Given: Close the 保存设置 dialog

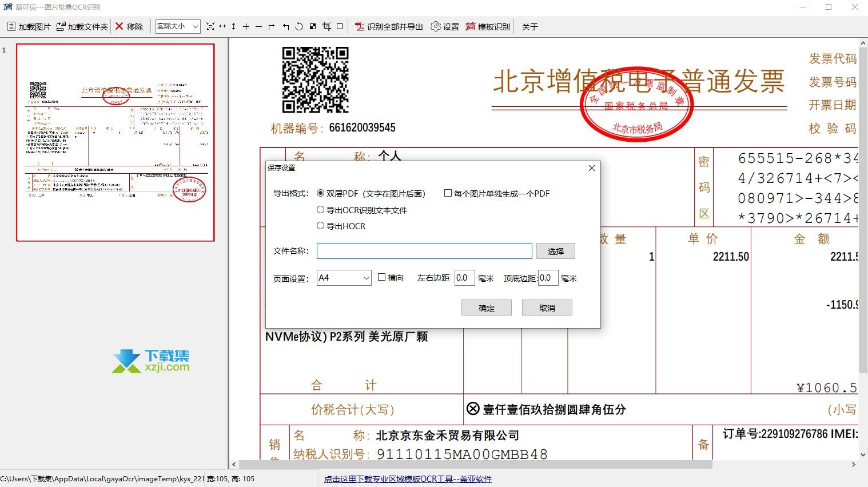Looking at the screenshot, I should [x=592, y=168].
